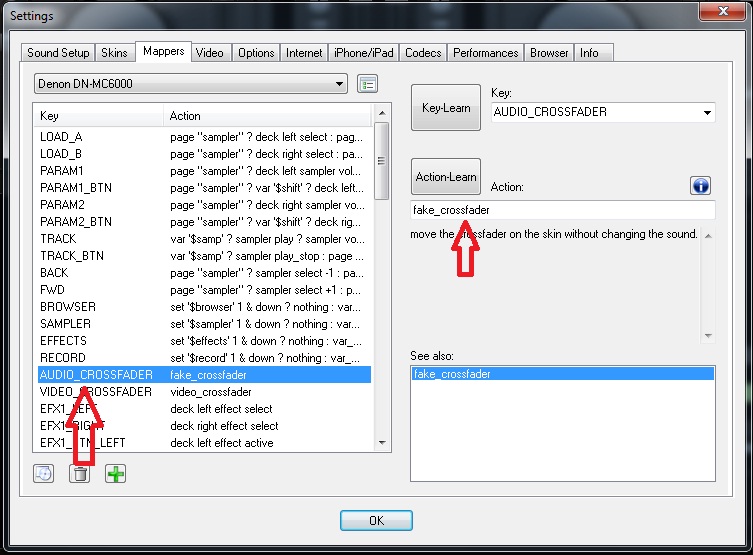The image size is (753, 555).
Task: Click the key list scrollbar thumb
Action: click(x=381, y=161)
